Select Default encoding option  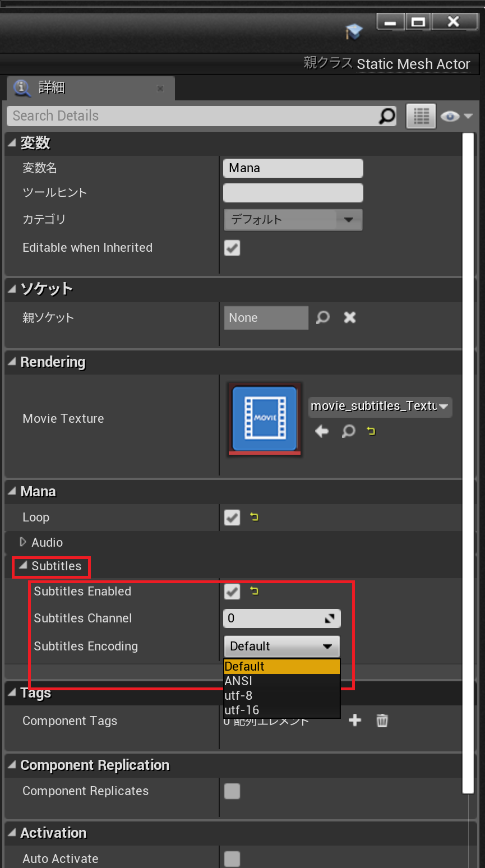point(282,666)
